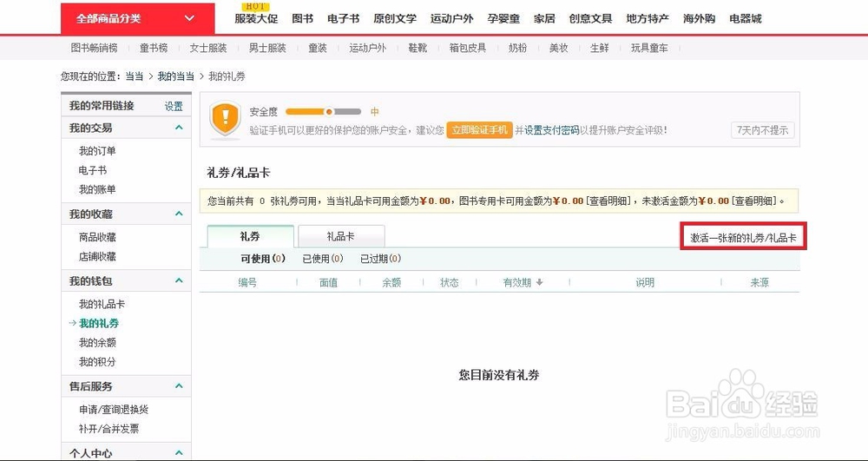868x461 pixels.
Task: Open 玩具童车 in the sub navigation
Action: click(x=649, y=48)
